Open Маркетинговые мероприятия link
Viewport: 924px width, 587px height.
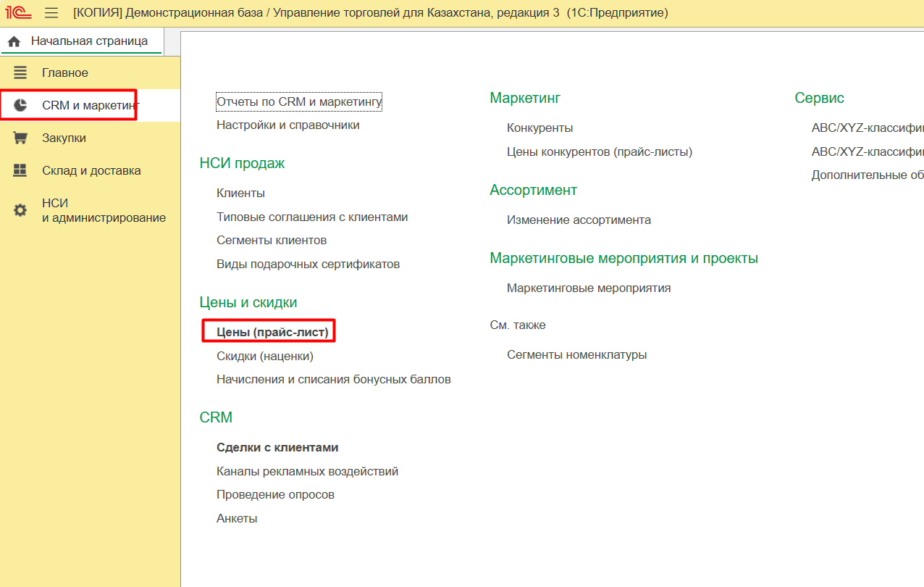click(589, 288)
